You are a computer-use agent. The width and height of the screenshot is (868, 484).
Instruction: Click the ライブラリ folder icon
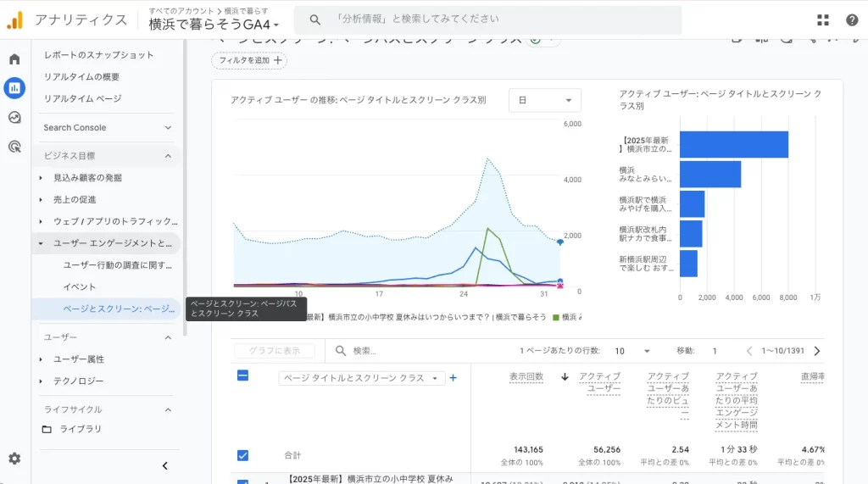pyautogui.click(x=47, y=429)
